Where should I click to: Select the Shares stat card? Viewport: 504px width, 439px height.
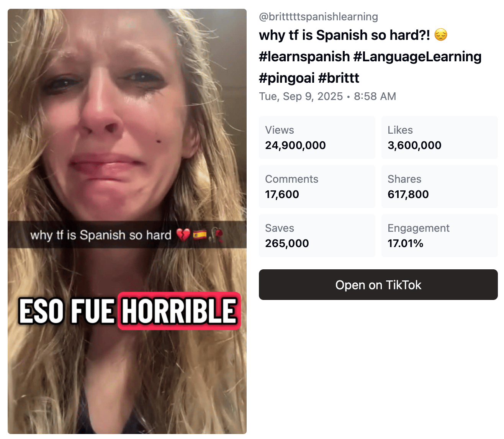click(x=440, y=187)
